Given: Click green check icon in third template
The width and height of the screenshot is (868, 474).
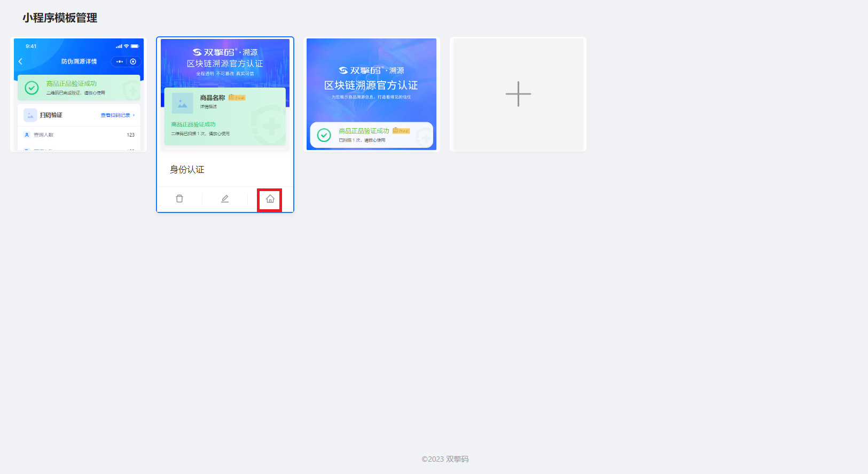Looking at the screenshot, I should tap(324, 135).
